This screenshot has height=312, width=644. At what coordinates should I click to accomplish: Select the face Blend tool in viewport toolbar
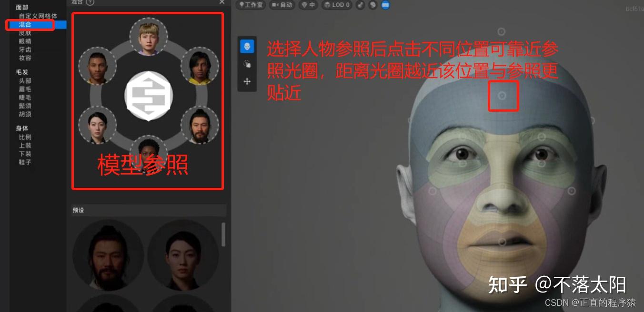click(x=247, y=47)
